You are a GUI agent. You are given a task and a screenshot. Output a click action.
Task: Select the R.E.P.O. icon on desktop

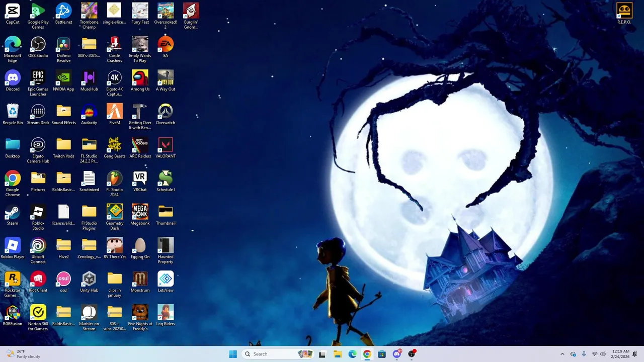tap(624, 14)
